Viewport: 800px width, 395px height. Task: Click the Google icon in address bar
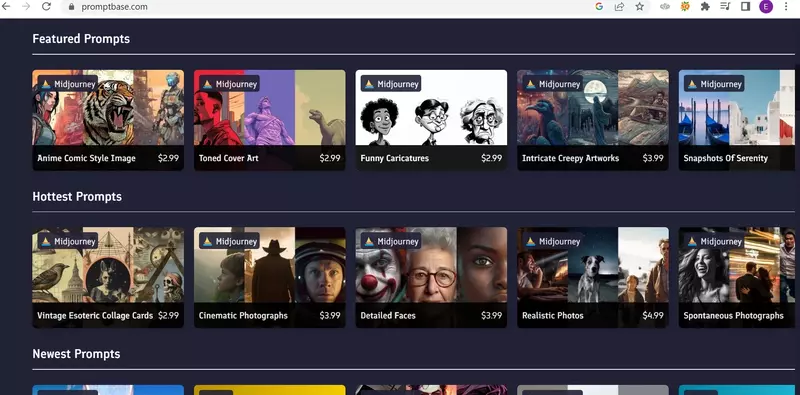point(599,7)
